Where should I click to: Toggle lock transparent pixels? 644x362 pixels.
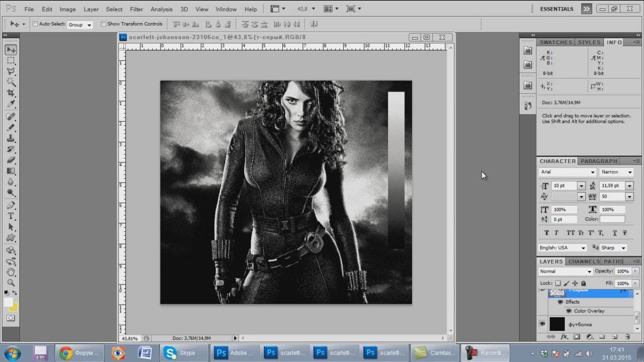click(557, 284)
